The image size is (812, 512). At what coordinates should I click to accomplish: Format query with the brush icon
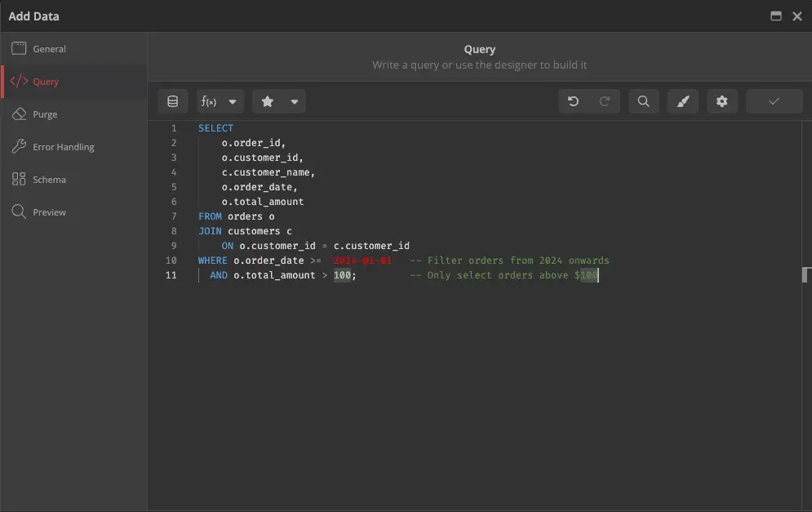(683, 101)
